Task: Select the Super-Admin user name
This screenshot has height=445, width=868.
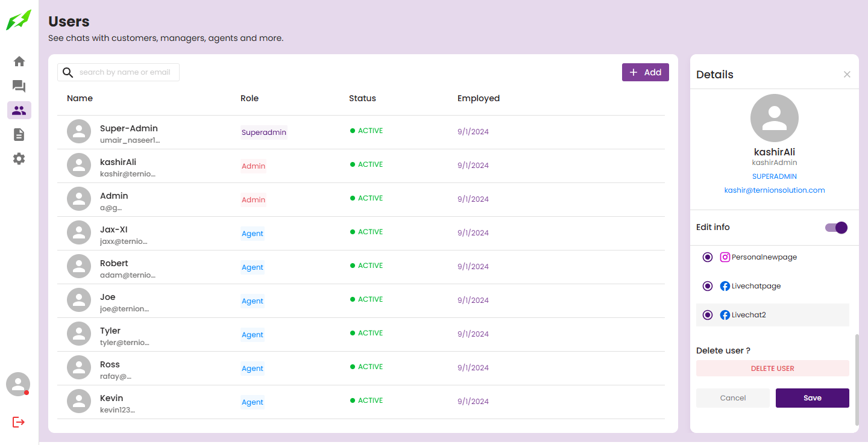Action: click(129, 128)
